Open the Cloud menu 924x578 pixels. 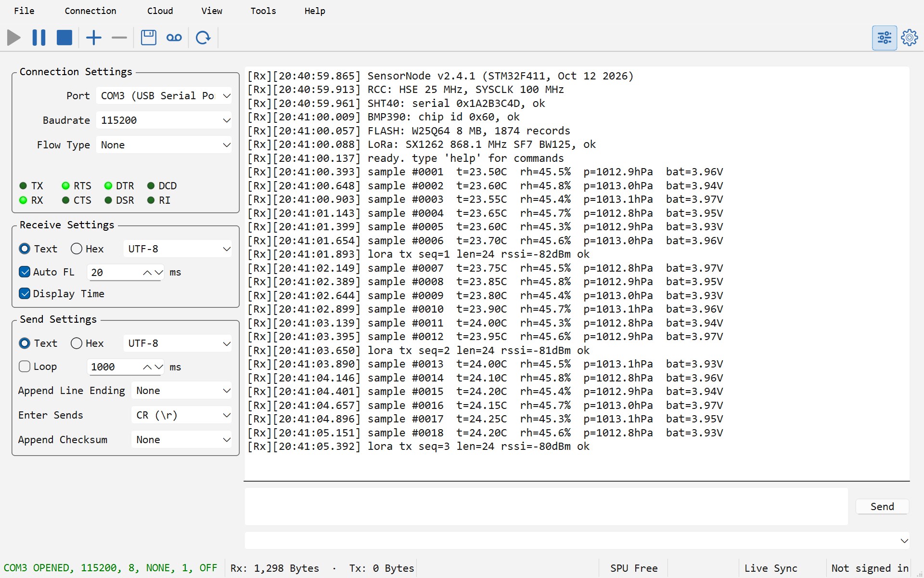160,11
